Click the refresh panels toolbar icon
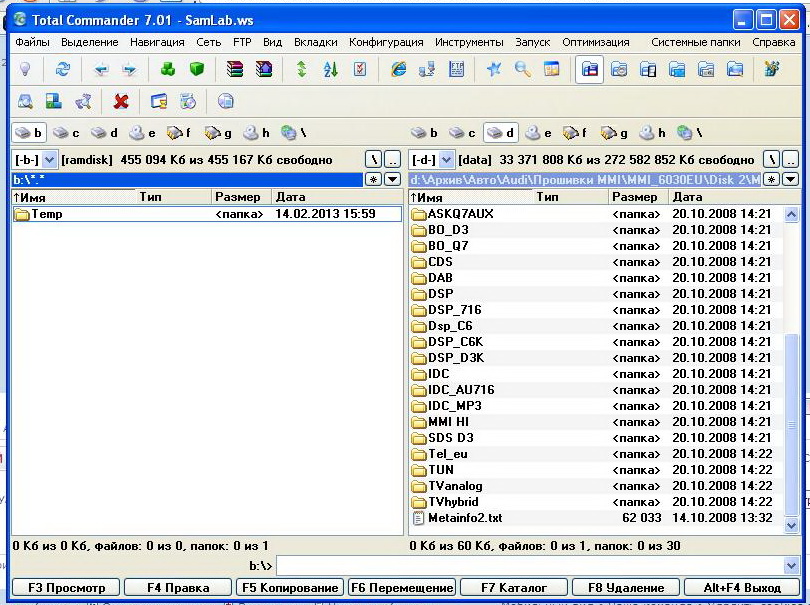This screenshot has width=810, height=605. 63,69
